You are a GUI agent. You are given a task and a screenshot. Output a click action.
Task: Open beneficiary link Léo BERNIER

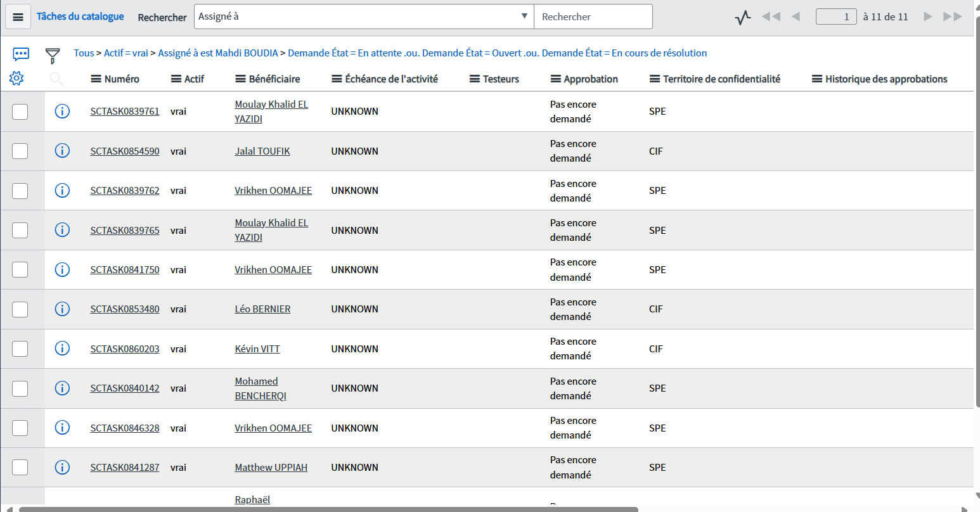click(262, 309)
